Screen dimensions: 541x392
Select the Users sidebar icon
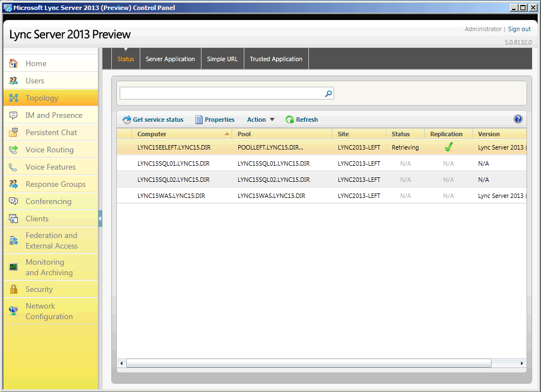(13, 81)
